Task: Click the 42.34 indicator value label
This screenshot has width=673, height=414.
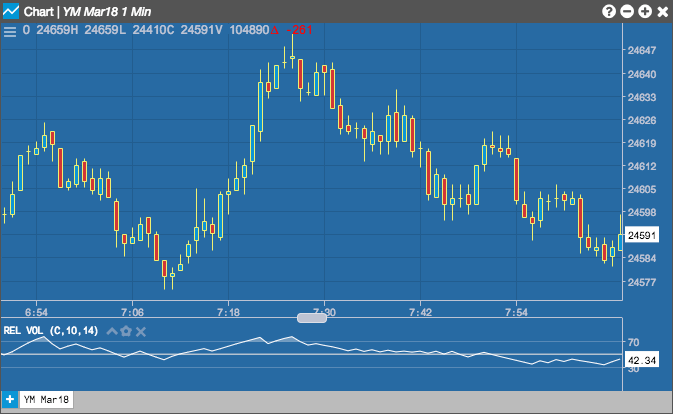Action: 642,360
